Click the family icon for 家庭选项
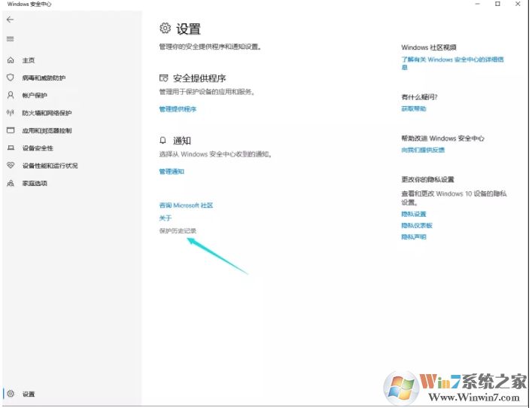Screen dimensions: 532x408 coord(11,183)
